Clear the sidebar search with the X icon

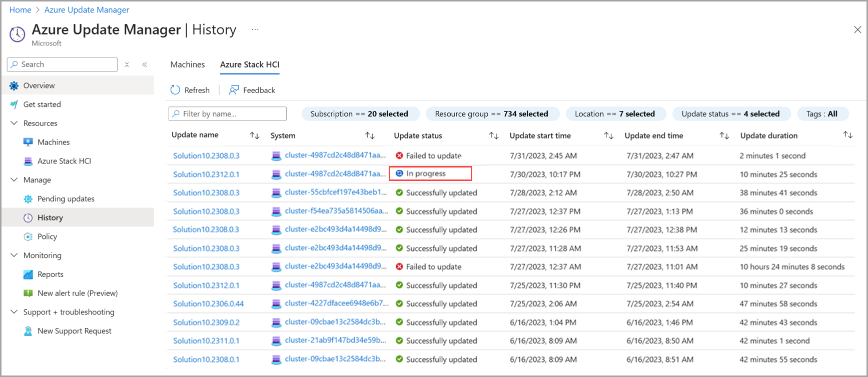click(x=127, y=64)
